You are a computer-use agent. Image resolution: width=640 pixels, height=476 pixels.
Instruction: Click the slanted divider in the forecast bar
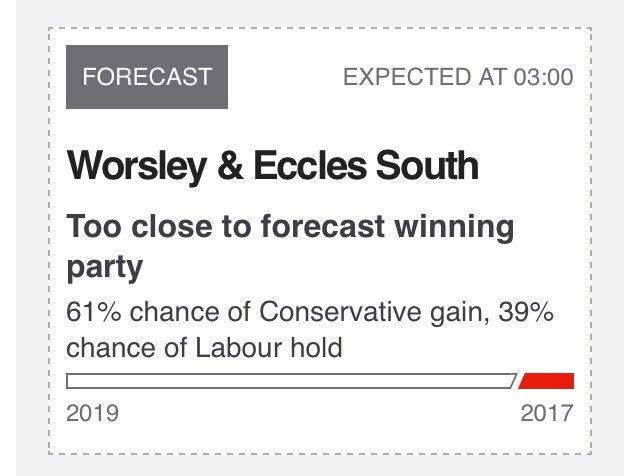(516, 381)
